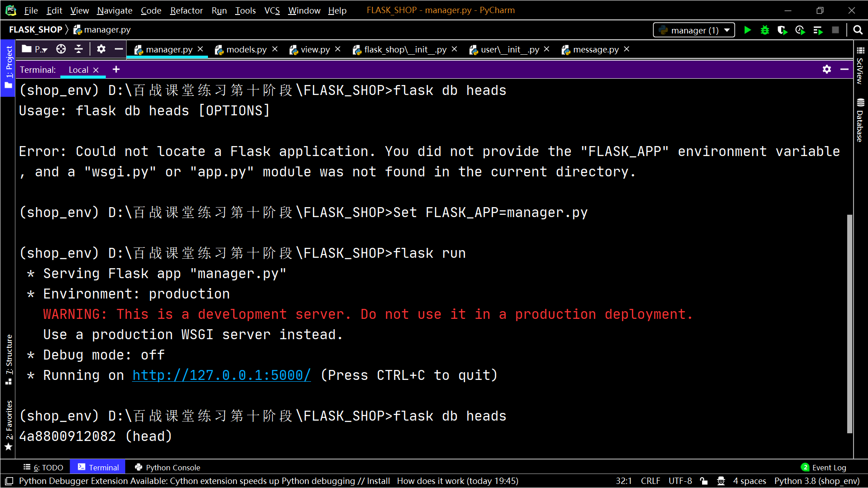This screenshot has width=868, height=488.
Task: Click FLASK_SHOP breadcrumb
Action: coord(36,30)
